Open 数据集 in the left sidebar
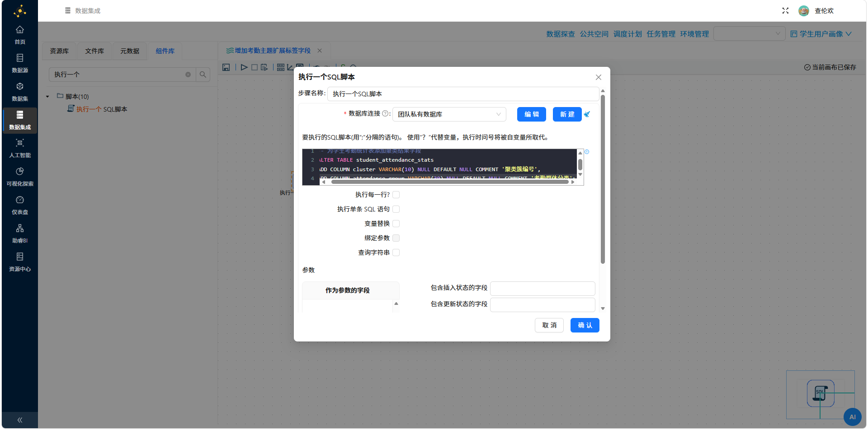 [20, 92]
